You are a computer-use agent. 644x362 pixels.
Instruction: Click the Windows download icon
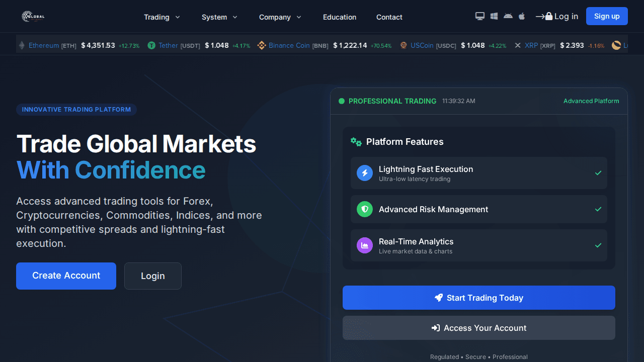click(x=494, y=16)
